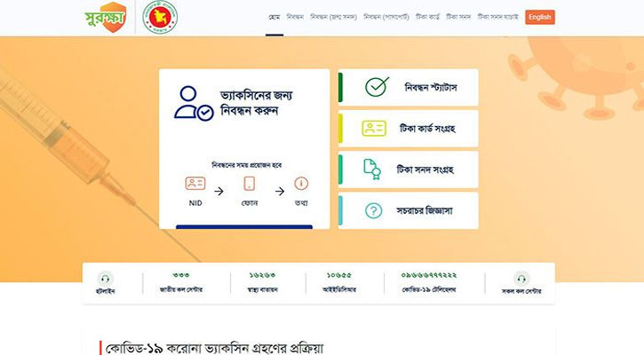Click the user registration person icon

(x=194, y=103)
